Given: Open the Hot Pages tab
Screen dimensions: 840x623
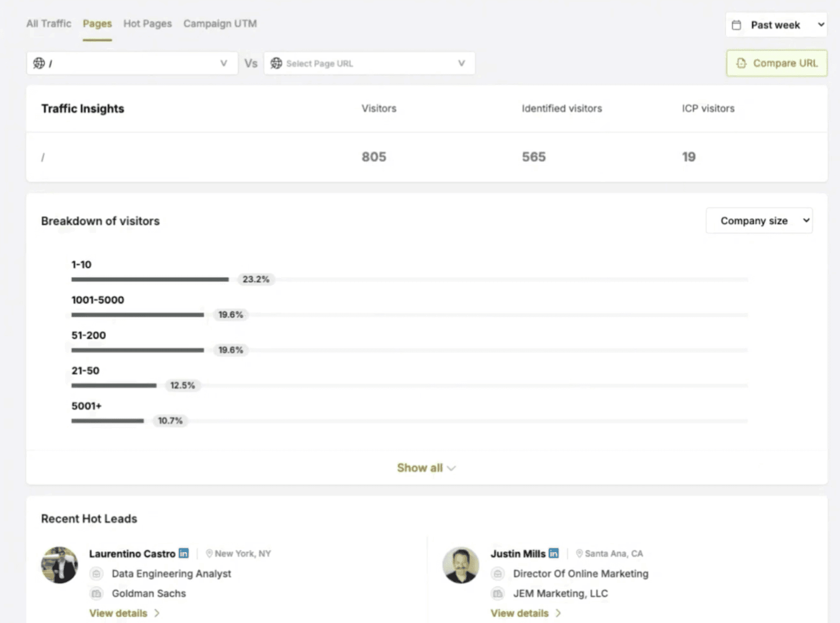Looking at the screenshot, I should [148, 24].
